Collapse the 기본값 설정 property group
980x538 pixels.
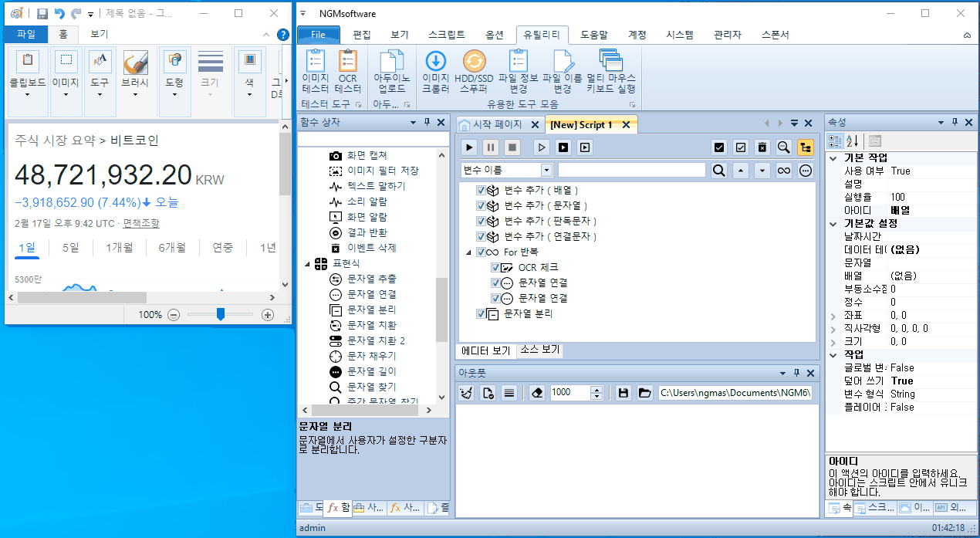click(x=833, y=223)
